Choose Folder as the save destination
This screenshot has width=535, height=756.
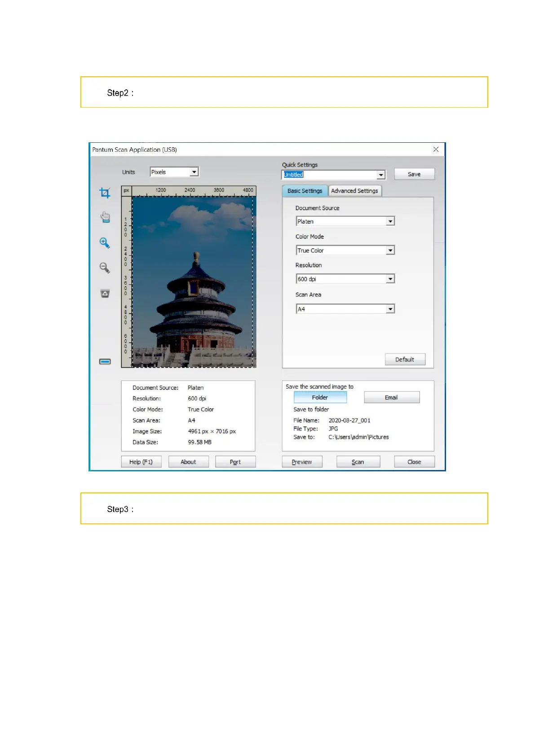point(320,397)
